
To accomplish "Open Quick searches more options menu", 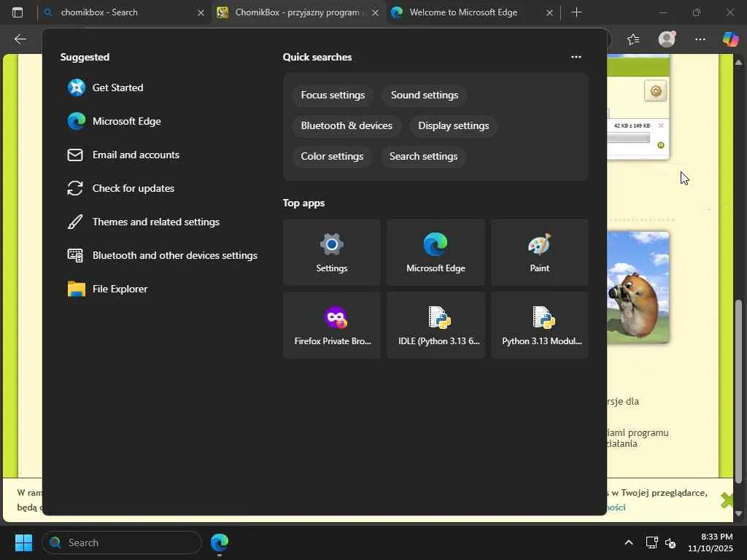I will coord(576,57).
